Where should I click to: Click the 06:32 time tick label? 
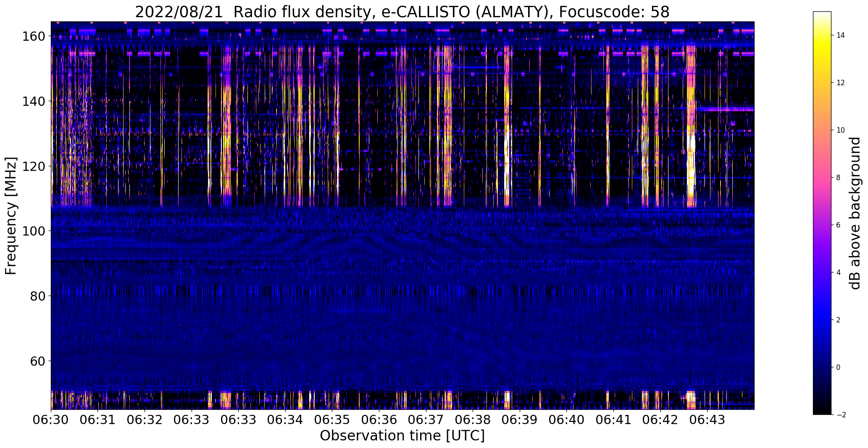[x=145, y=420]
